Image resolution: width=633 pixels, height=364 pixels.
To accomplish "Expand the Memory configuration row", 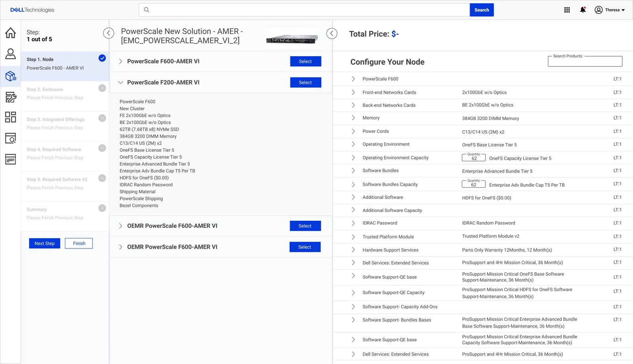I will [x=353, y=118].
